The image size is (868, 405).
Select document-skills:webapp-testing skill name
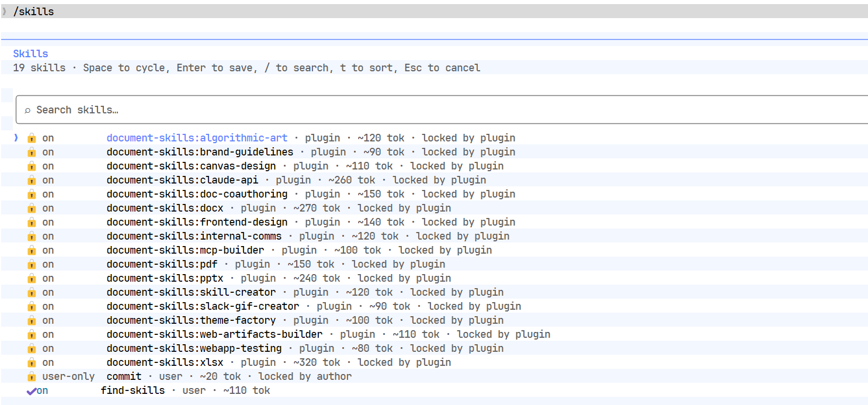[x=194, y=348]
